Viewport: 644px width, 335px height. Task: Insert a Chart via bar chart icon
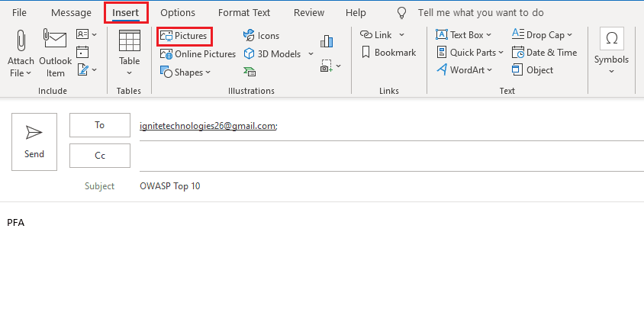pyautogui.click(x=327, y=41)
